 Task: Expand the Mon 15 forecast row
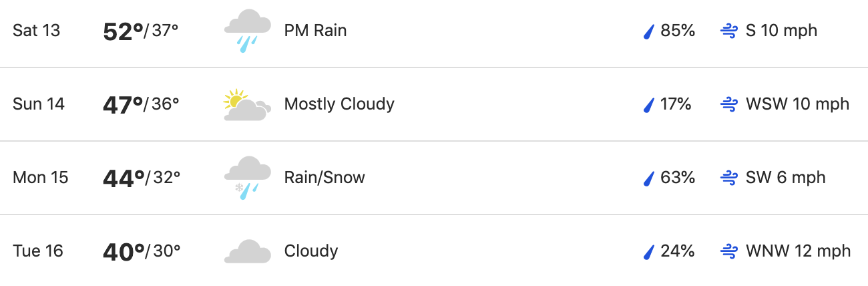tap(434, 178)
